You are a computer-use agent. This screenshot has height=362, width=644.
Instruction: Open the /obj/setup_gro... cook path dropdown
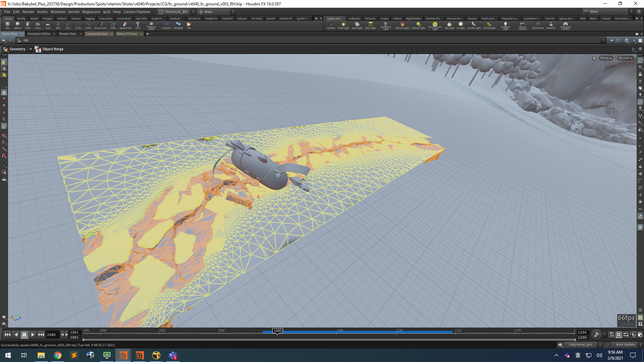pos(584,345)
